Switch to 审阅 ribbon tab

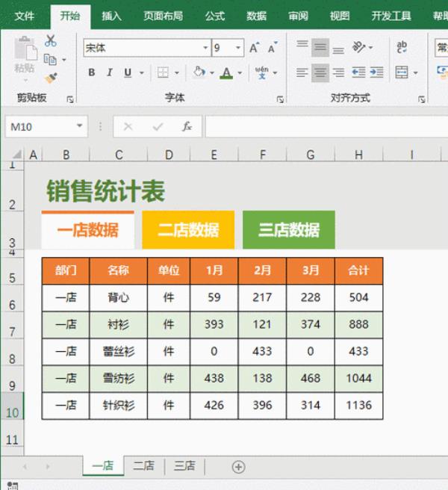tap(298, 16)
